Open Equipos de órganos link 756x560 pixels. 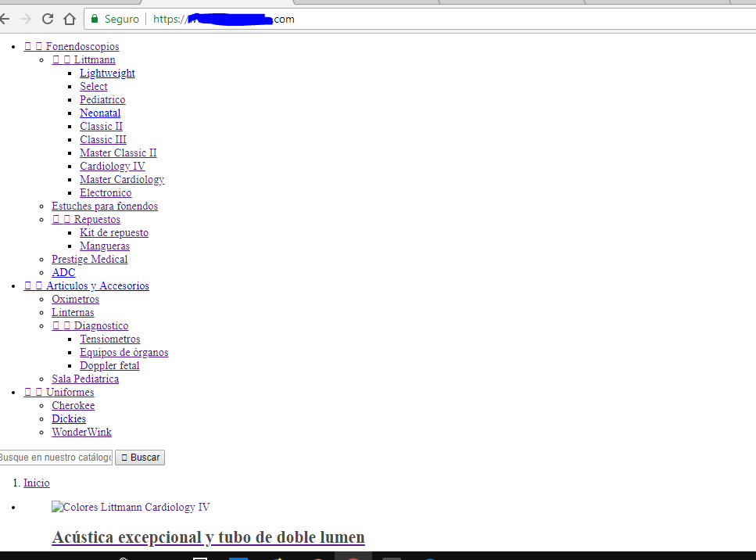pyautogui.click(x=124, y=352)
